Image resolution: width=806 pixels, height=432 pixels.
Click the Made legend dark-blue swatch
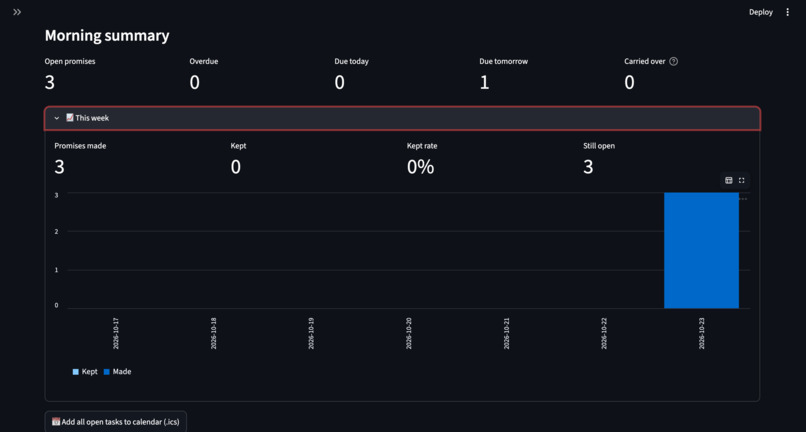(107, 372)
